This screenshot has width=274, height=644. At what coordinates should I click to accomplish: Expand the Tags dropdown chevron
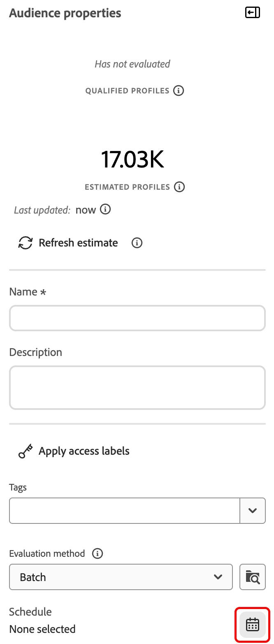point(253,511)
